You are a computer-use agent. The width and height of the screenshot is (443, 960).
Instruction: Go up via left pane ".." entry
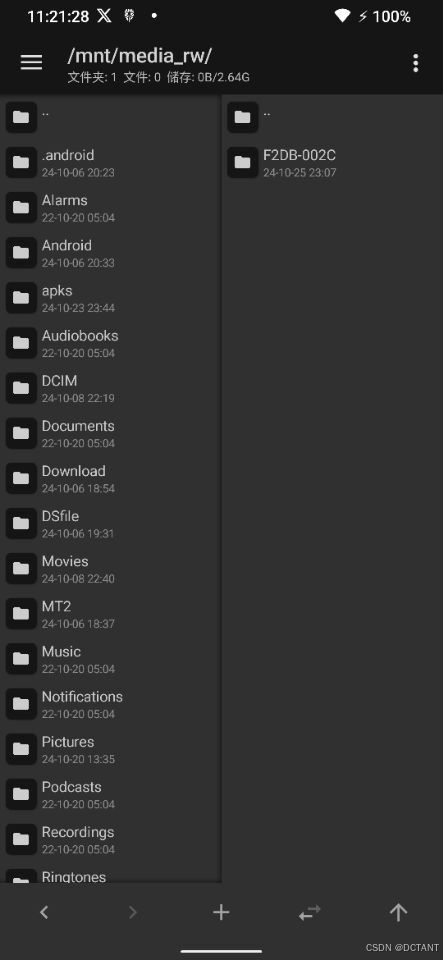(x=110, y=117)
